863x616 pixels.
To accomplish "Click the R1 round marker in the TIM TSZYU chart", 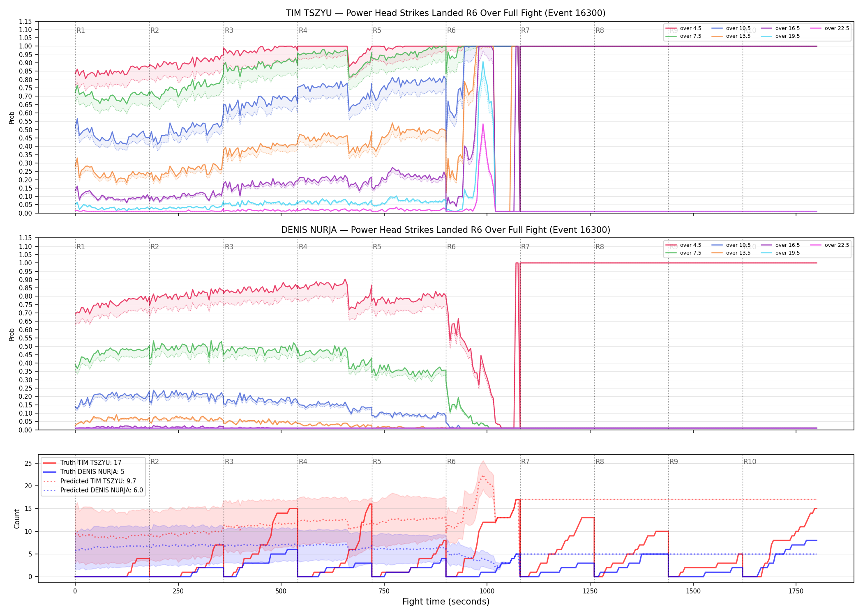I will pyautogui.click(x=81, y=30).
